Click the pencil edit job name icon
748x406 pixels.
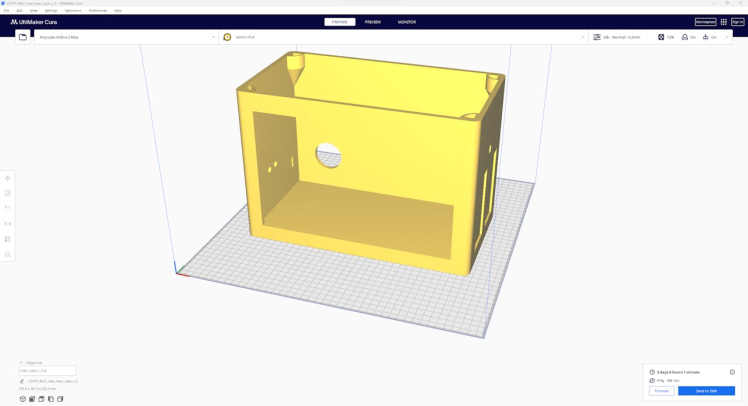[22, 381]
